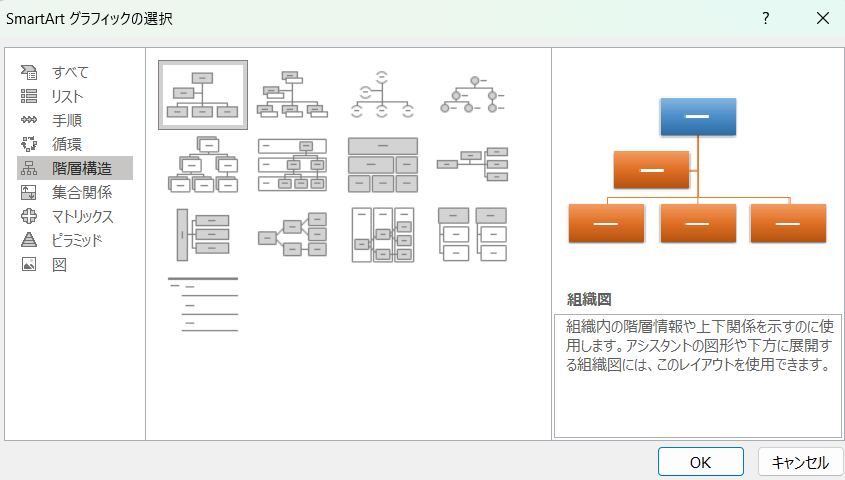Pick the Table Hierarchy layout thumbnail

[x=383, y=165]
